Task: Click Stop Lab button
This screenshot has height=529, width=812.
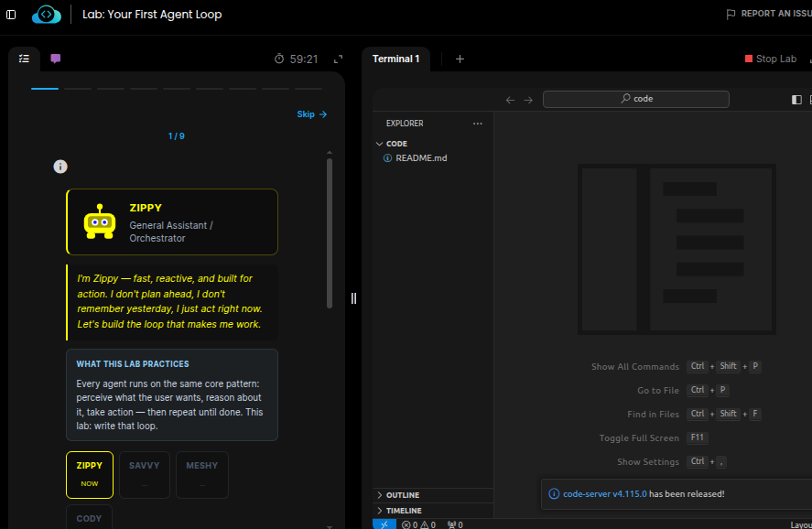Action: pyautogui.click(x=771, y=59)
